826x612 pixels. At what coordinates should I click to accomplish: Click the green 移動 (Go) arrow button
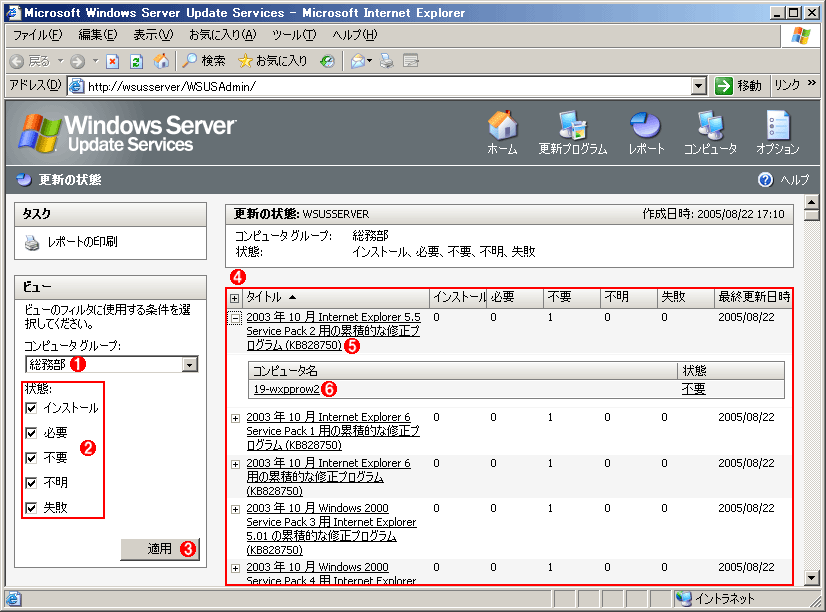(724, 86)
